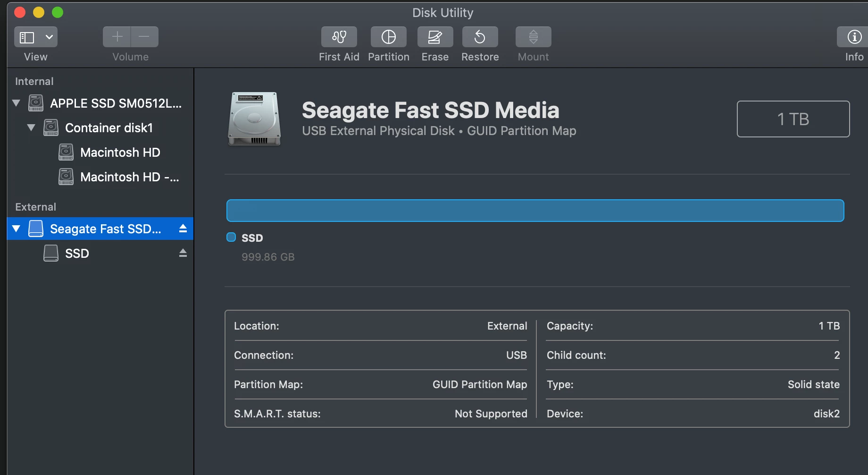The height and width of the screenshot is (475, 868).
Task: Collapse the Seagate Fast SSD tree
Action: coord(16,229)
